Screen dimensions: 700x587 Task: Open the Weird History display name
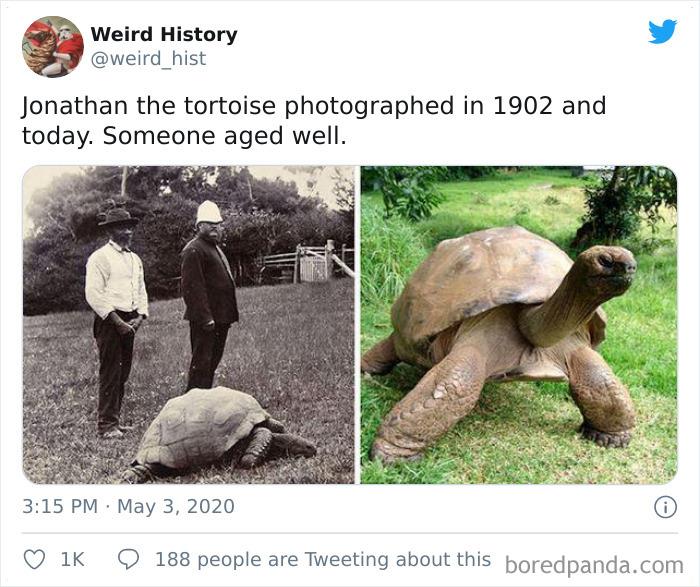tap(164, 34)
